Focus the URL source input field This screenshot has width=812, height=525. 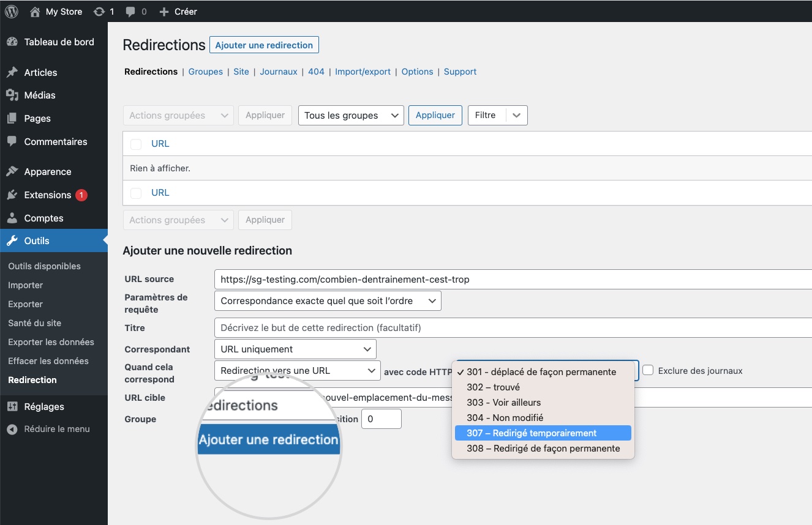(x=513, y=280)
